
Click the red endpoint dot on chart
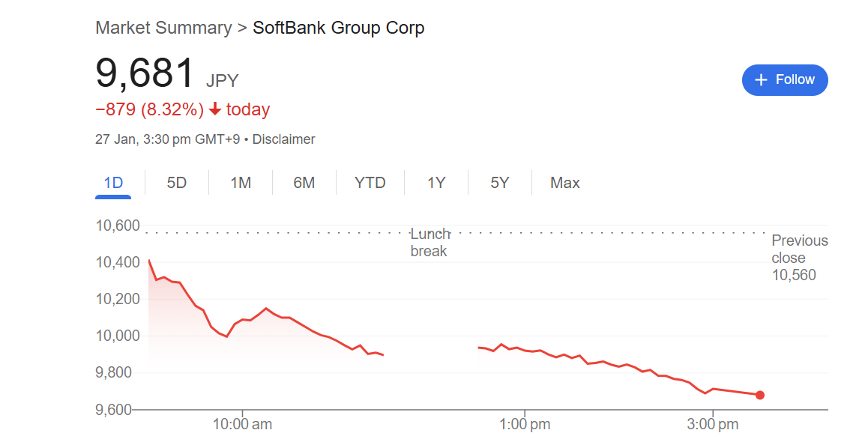pos(760,395)
